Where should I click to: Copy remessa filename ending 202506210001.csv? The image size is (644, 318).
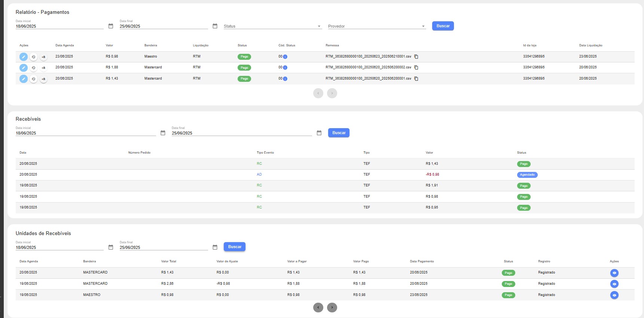click(416, 57)
